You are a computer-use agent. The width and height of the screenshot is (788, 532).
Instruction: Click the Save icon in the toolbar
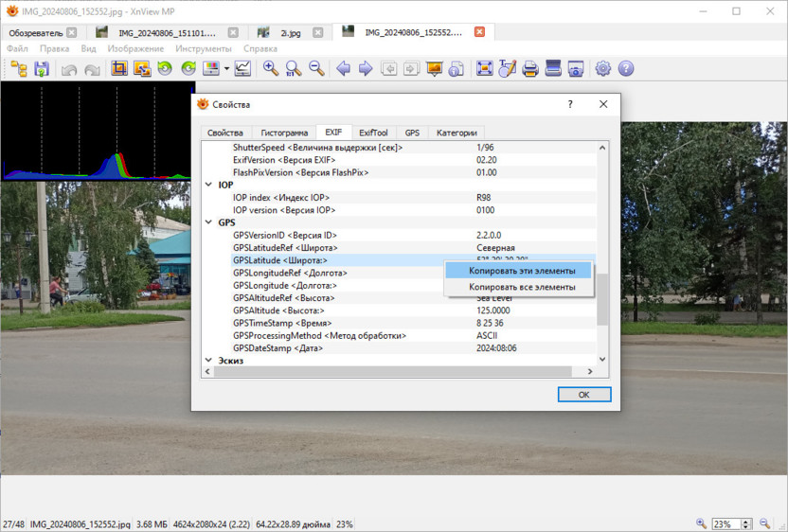[x=42, y=68]
